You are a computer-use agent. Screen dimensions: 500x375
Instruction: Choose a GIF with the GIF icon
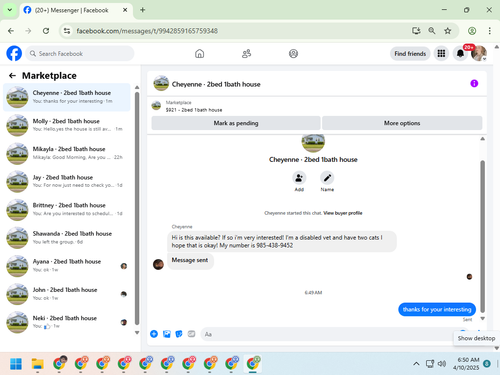point(191,334)
